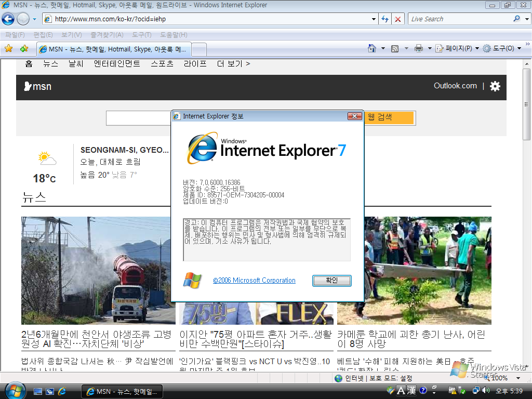This screenshot has width=532, height=399.
Task: Expand the Print dropdown arrow
Action: pos(430,48)
